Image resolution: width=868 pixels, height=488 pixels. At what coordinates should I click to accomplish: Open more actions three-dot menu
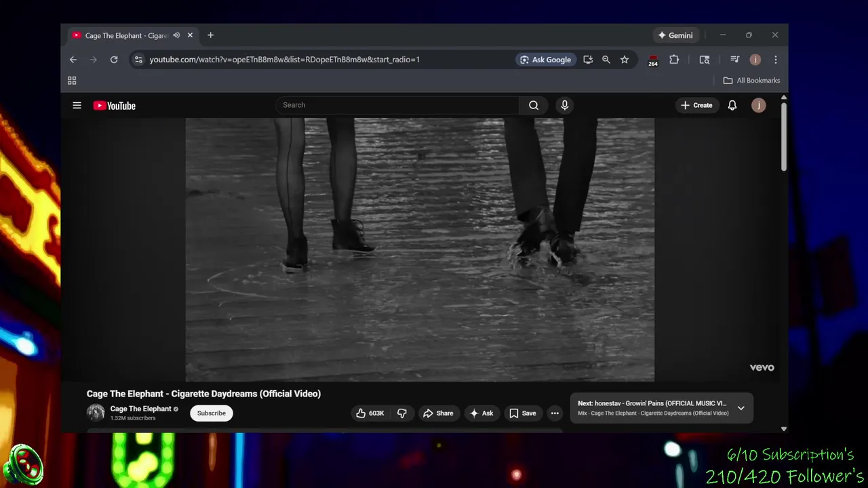[x=555, y=413]
